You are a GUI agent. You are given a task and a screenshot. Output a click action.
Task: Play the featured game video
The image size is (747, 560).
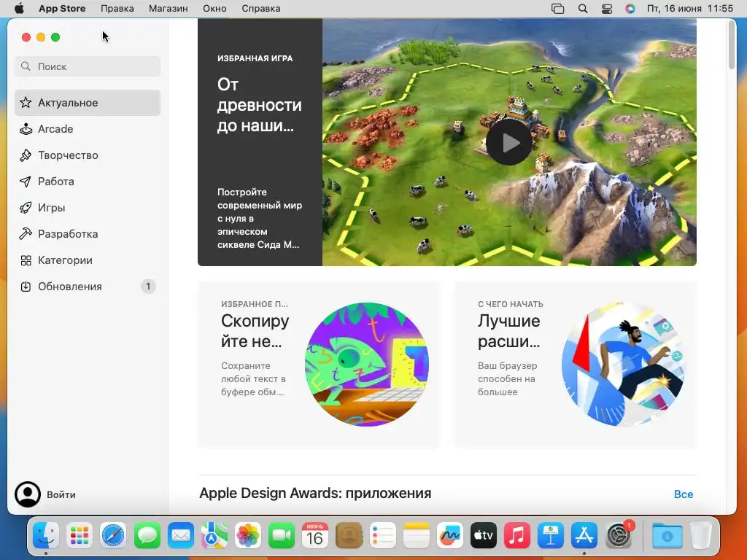[x=508, y=142]
